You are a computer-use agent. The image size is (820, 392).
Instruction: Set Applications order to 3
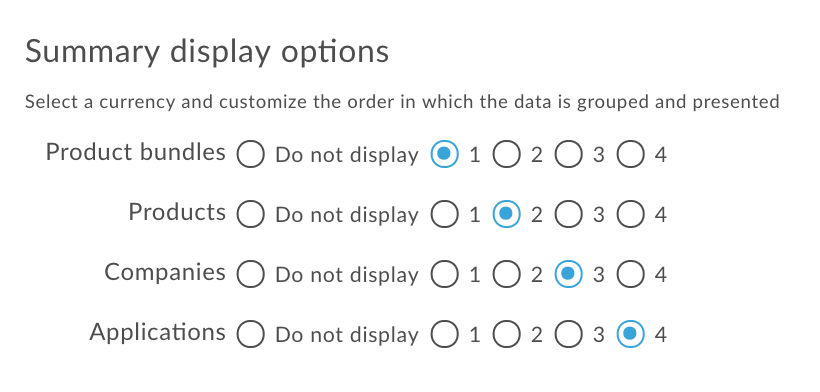tap(568, 334)
